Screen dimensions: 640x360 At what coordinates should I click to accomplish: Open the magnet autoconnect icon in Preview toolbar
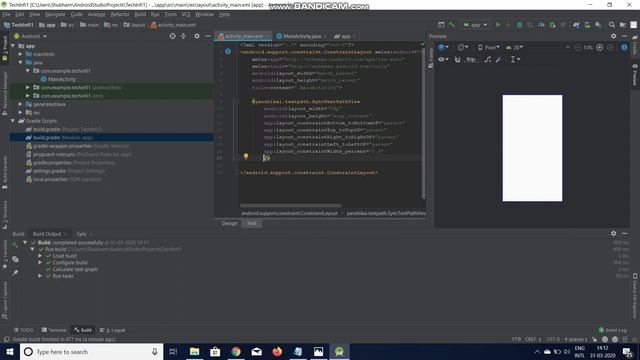[458, 59]
